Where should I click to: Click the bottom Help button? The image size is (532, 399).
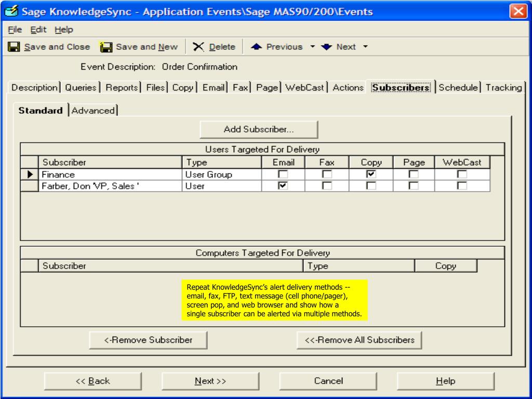click(x=445, y=381)
